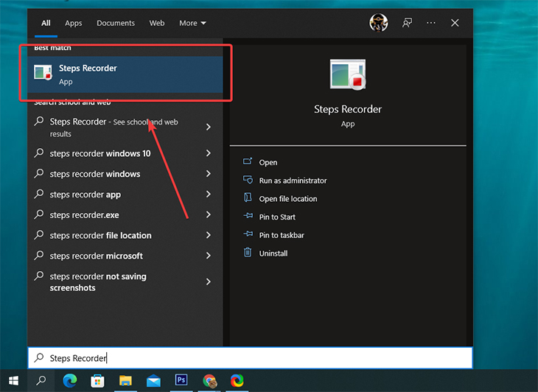Screen dimensions: 538x392
Task: Open the feedback icon in search header
Action: [x=407, y=23]
